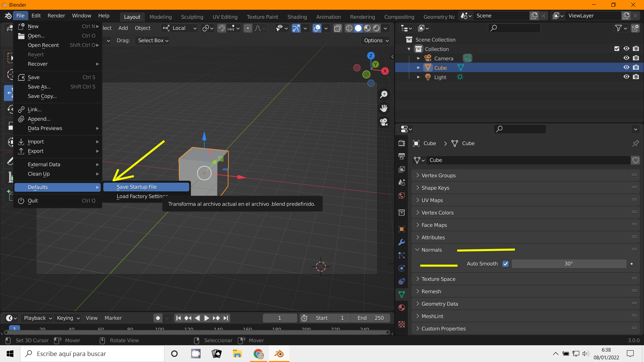This screenshot has width=644, height=362.
Task: Open the Modifier properties wrench tab
Action: click(401, 242)
